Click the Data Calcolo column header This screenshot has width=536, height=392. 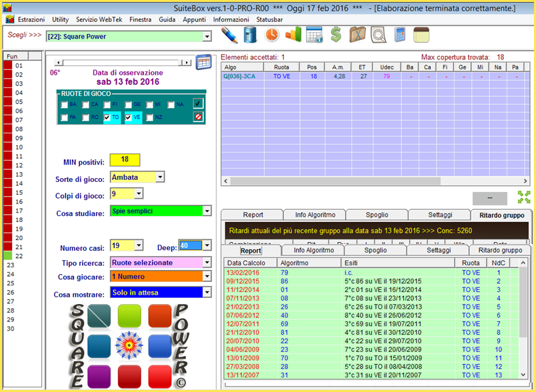pyautogui.click(x=251, y=263)
